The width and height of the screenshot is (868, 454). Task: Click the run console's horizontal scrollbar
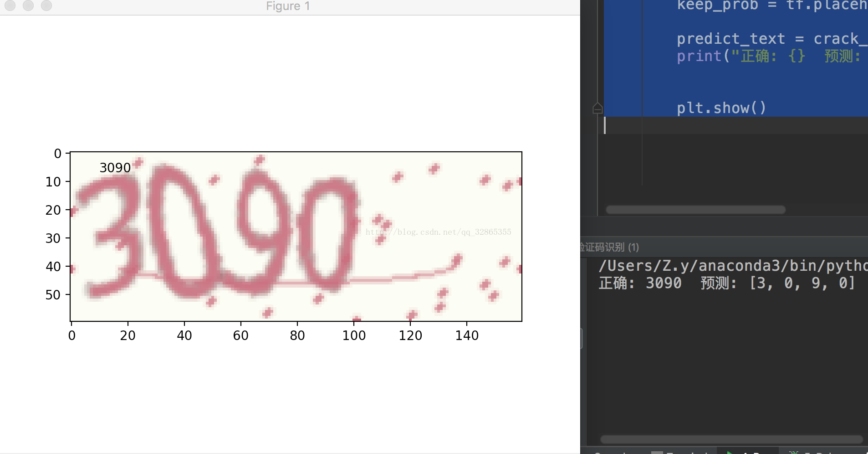pyautogui.click(x=731, y=439)
